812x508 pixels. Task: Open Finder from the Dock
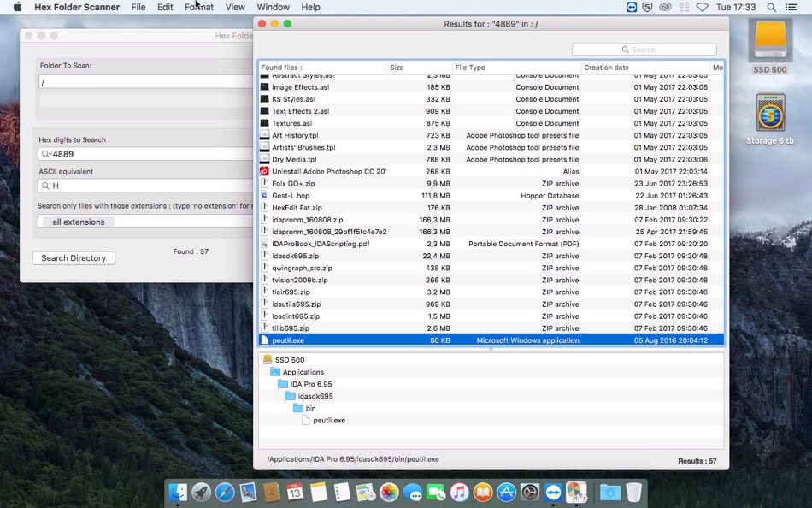178,492
